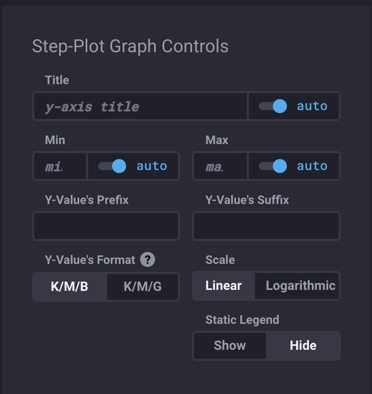Click the Y-Value's Format label text
This screenshot has width=372, height=394.
tap(90, 260)
